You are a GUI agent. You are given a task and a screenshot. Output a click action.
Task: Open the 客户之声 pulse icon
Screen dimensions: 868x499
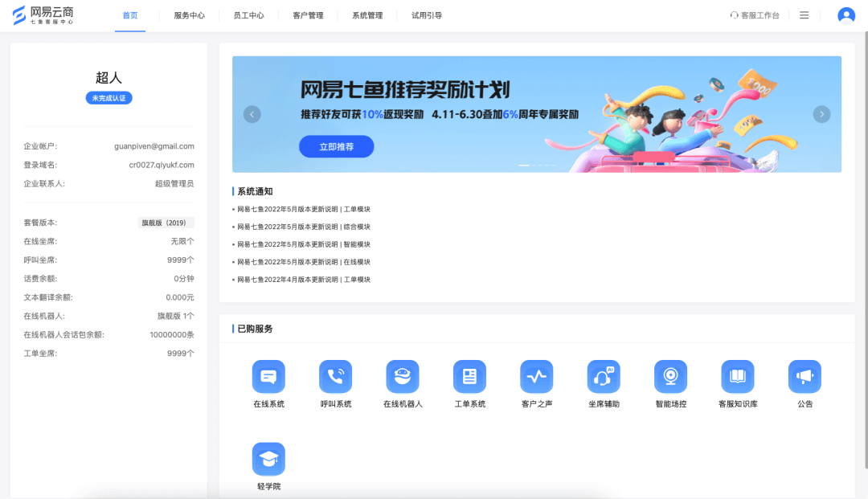pos(536,376)
